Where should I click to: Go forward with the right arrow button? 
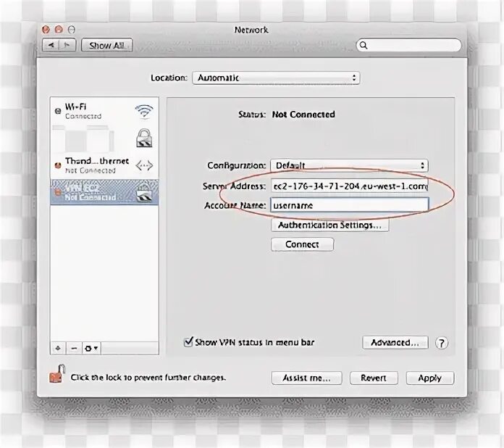tap(67, 45)
